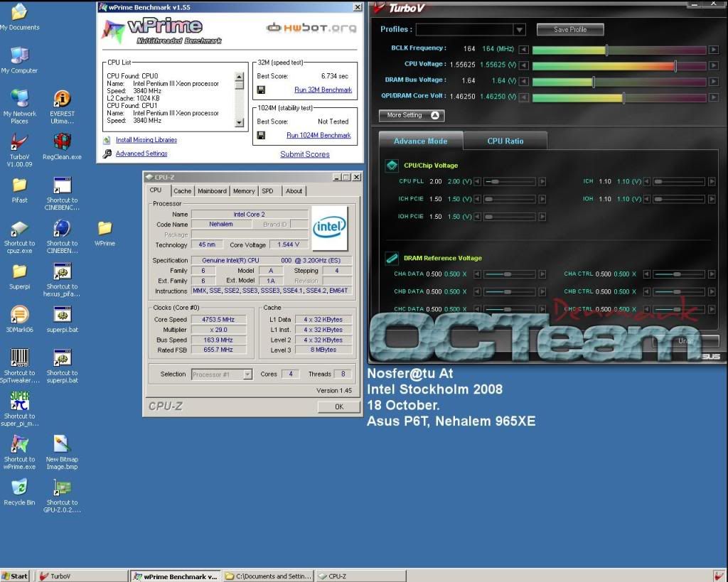Switch to TurboV in the taskbar
728x582 pixels.
point(82,576)
